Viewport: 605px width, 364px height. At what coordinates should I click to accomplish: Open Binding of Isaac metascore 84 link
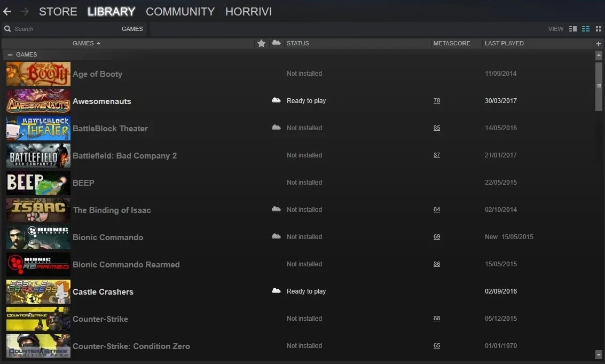click(x=436, y=210)
